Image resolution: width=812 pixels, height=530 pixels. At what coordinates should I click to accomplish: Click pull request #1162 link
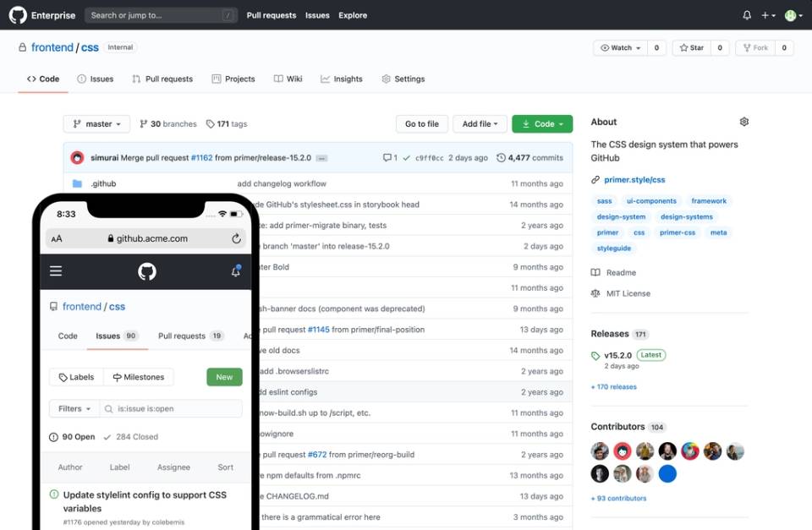[x=201, y=158]
